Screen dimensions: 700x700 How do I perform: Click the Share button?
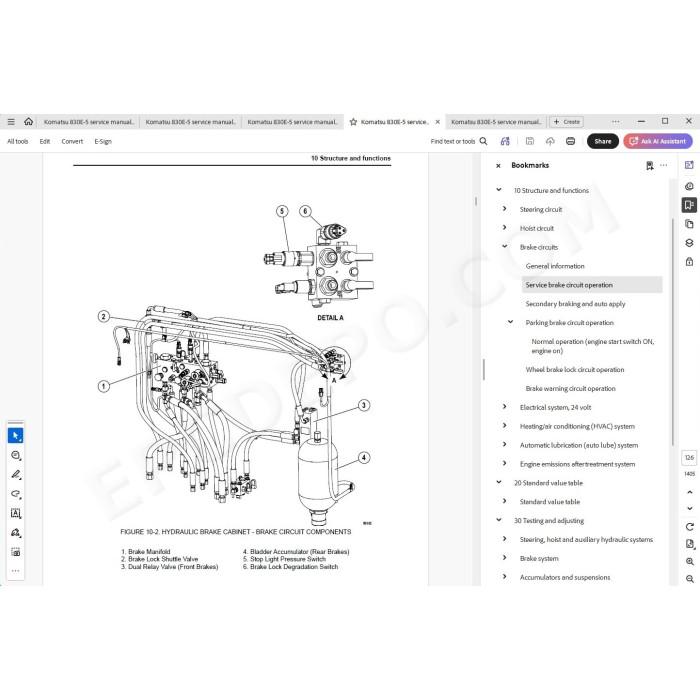tap(603, 141)
